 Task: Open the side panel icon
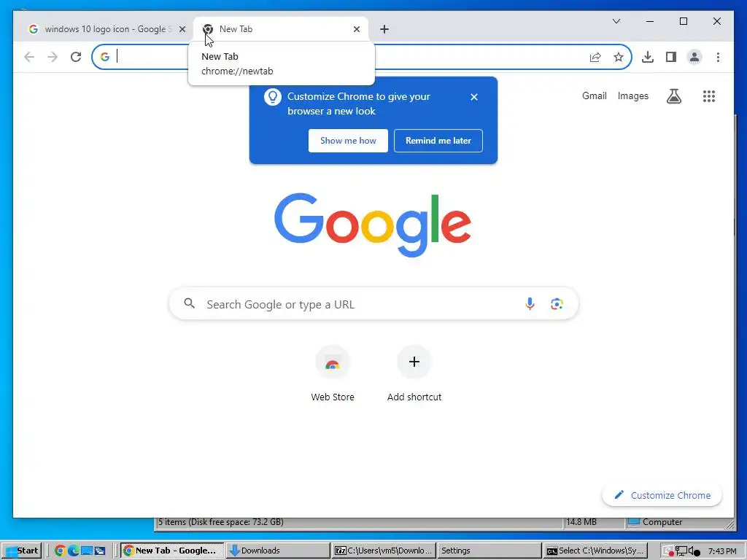(671, 57)
